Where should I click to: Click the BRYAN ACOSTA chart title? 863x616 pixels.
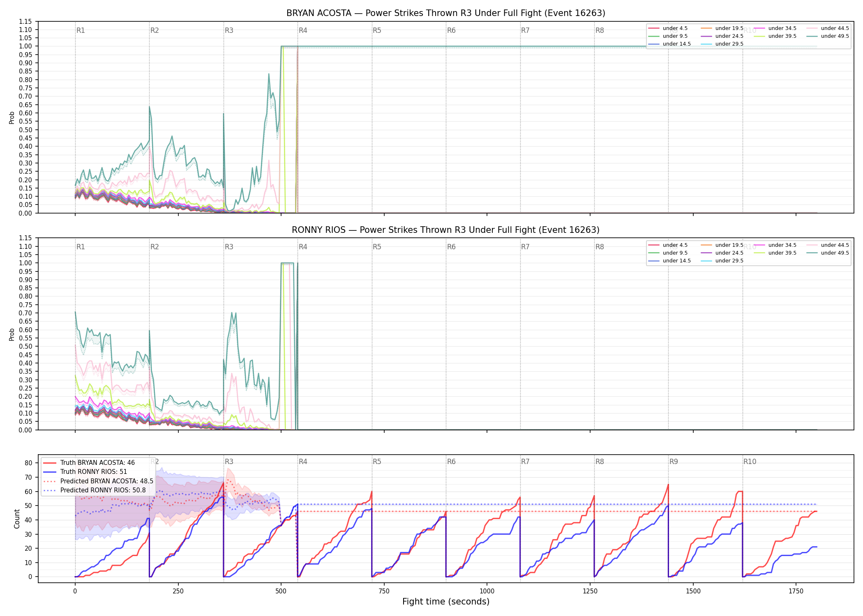point(446,13)
